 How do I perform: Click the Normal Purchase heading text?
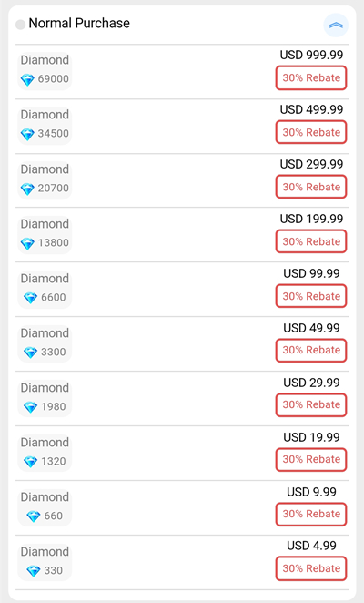click(79, 24)
